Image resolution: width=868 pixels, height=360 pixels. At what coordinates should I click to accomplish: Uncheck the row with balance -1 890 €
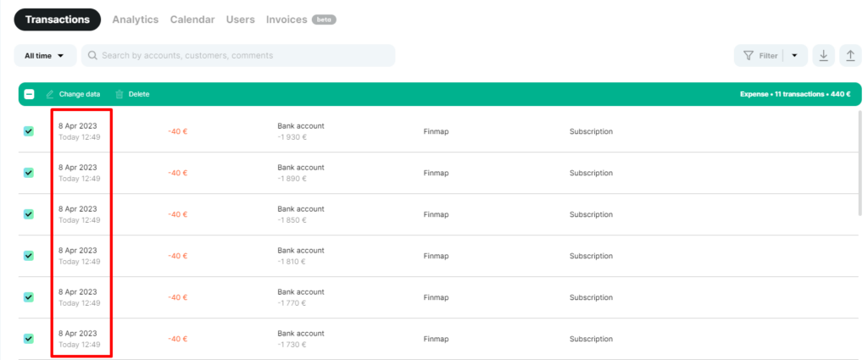[x=29, y=173]
